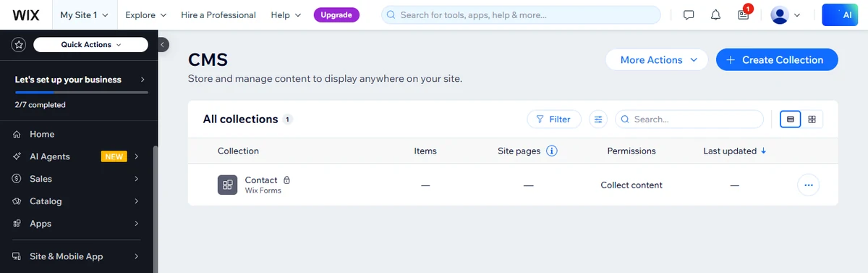Click Create Collection button
Viewport: 868px width, 273px height.
[777, 60]
